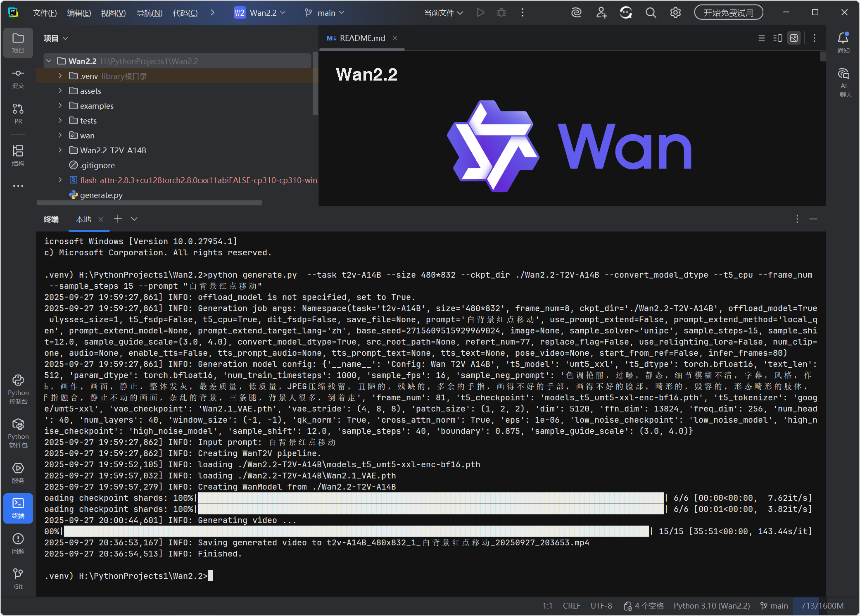Open the Services tool window

tap(18, 473)
